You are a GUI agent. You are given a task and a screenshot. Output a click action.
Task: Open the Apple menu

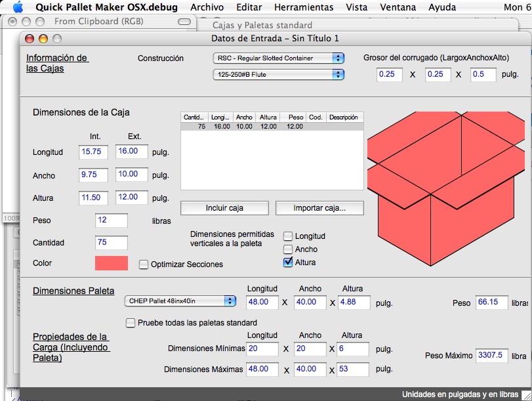[18, 7]
